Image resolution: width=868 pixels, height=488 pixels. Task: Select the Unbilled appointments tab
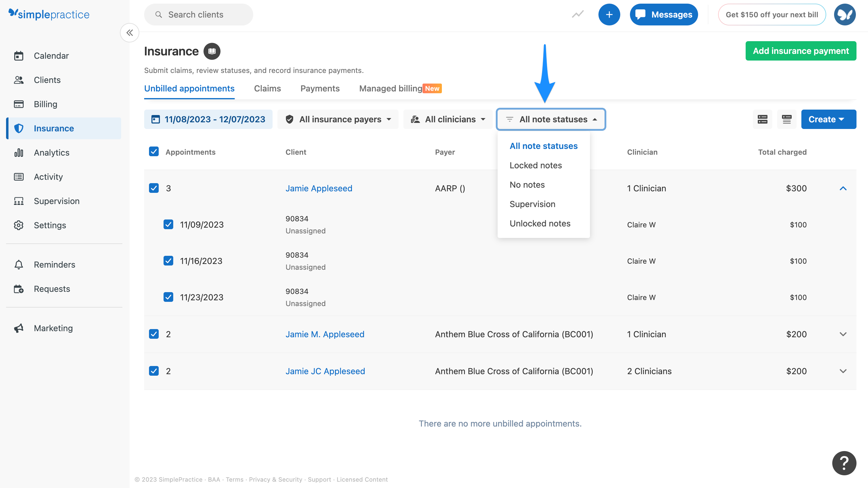(189, 89)
